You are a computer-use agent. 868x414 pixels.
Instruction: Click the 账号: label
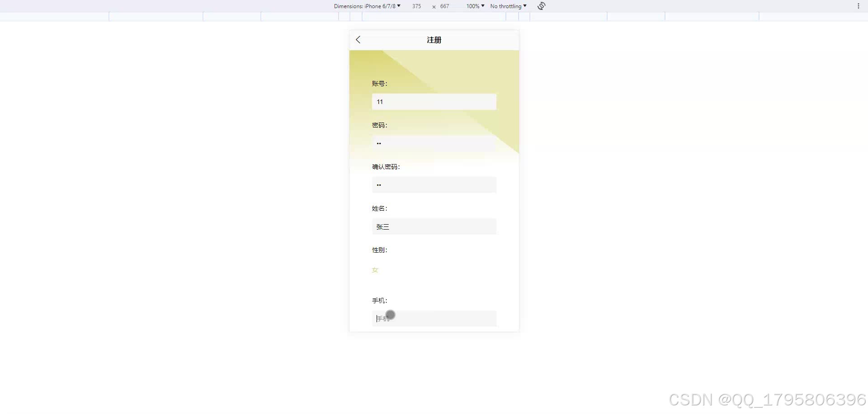tap(380, 84)
